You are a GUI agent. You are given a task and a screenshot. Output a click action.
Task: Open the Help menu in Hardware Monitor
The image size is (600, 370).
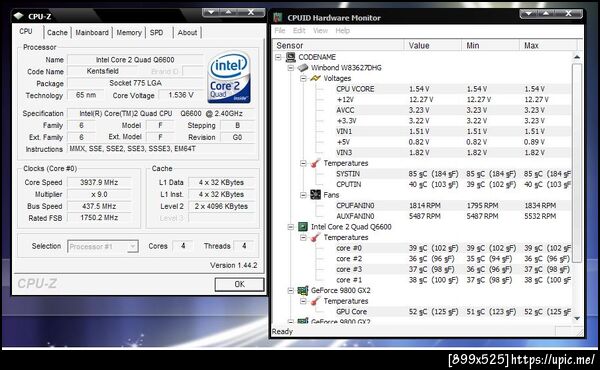click(342, 31)
